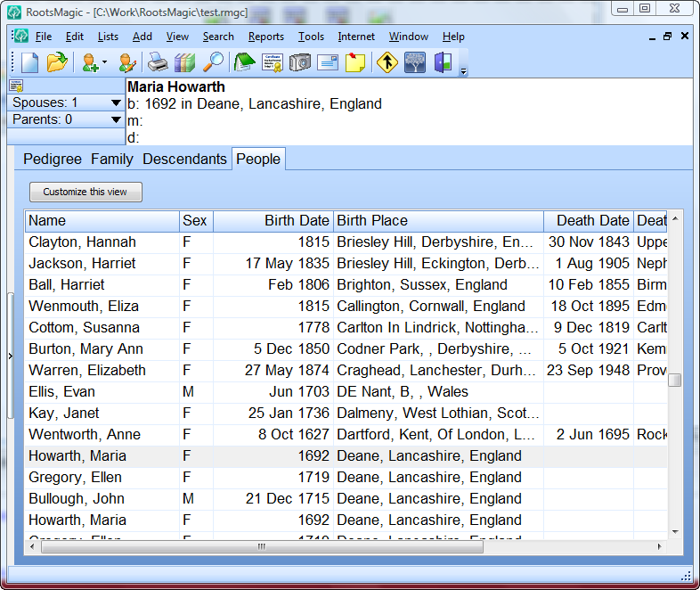Switch to the Descendants tab

[184, 159]
